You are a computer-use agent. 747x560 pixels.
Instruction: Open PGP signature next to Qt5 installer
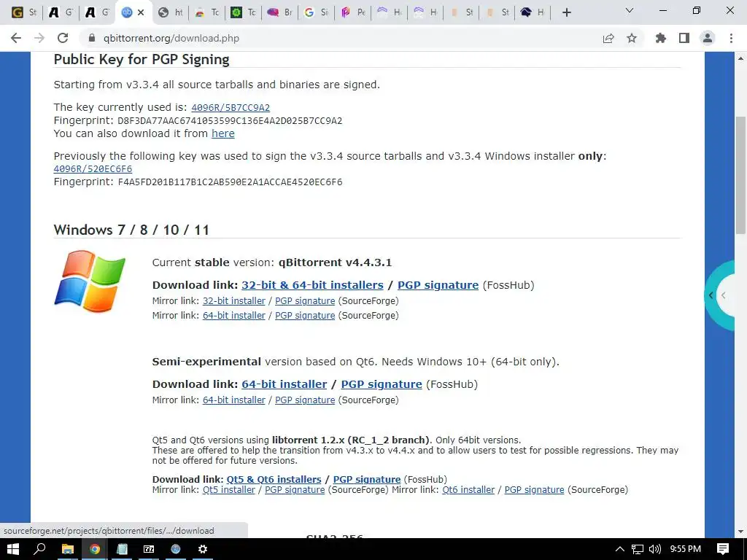pos(295,489)
